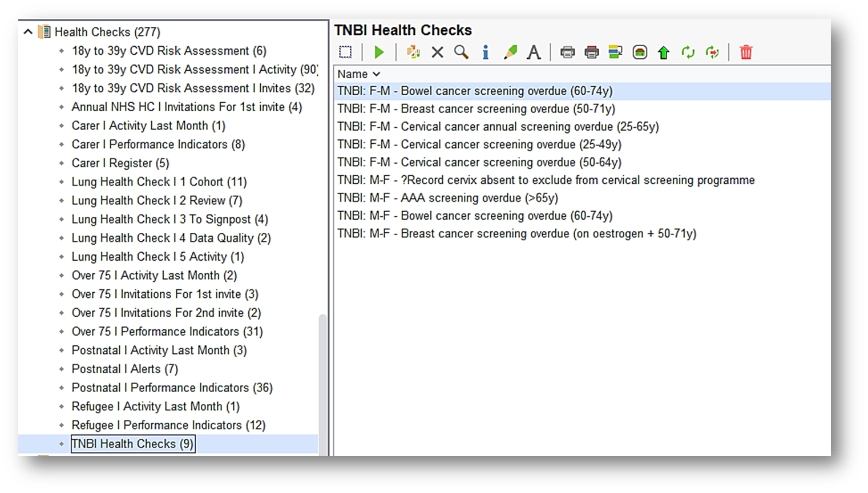Click the green refresh arrows icon
This screenshot has height=493, width=868.
(x=688, y=52)
